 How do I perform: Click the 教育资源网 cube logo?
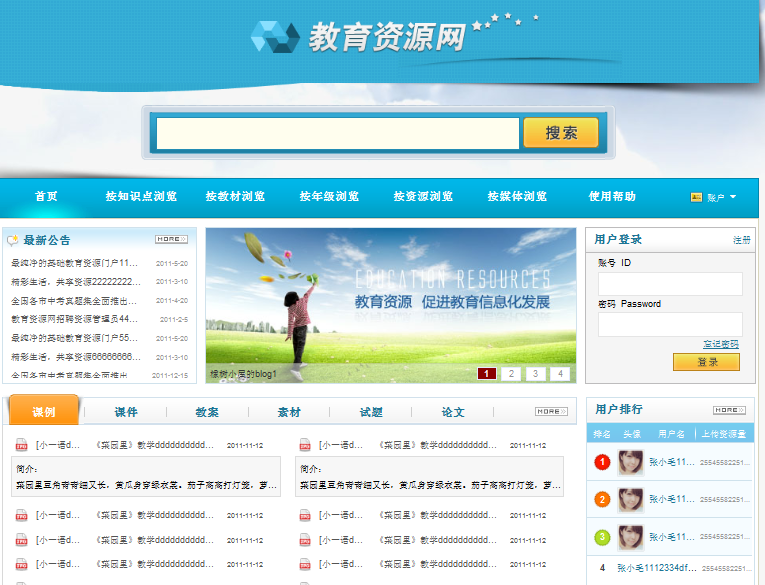coord(275,37)
